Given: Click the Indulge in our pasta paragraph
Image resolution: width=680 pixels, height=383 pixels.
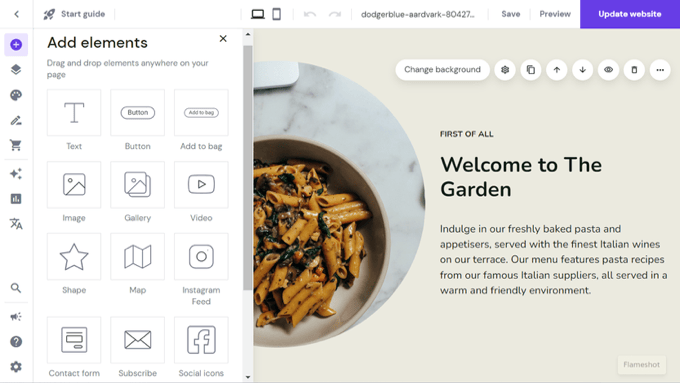Looking at the screenshot, I should coord(554,259).
